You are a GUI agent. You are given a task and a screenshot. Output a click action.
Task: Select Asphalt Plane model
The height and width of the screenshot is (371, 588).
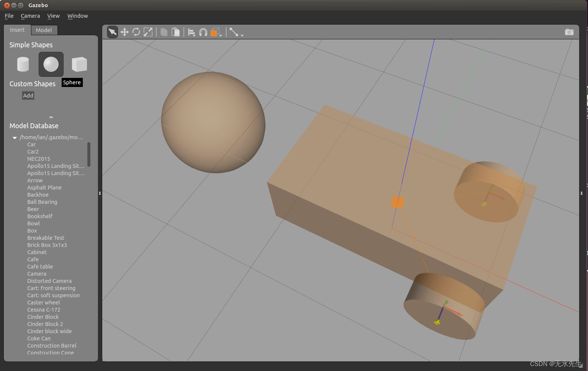click(x=44, y=188)
